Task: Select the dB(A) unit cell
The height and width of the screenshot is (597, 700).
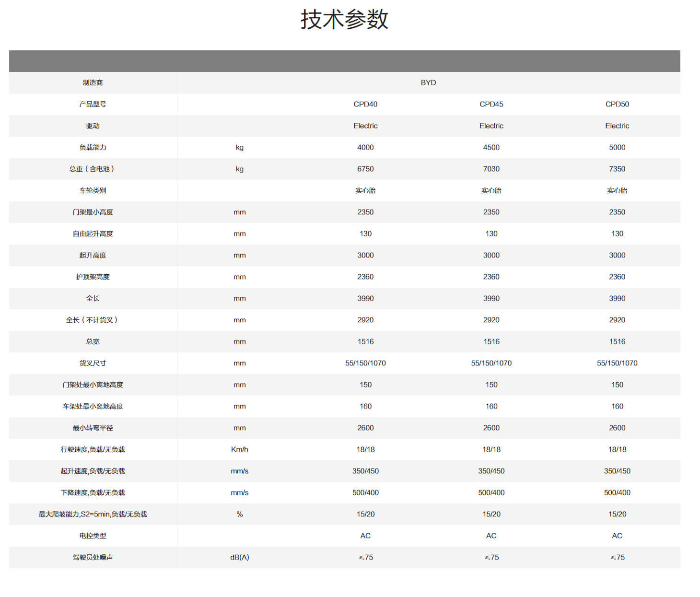Action: tap(239, 557)
